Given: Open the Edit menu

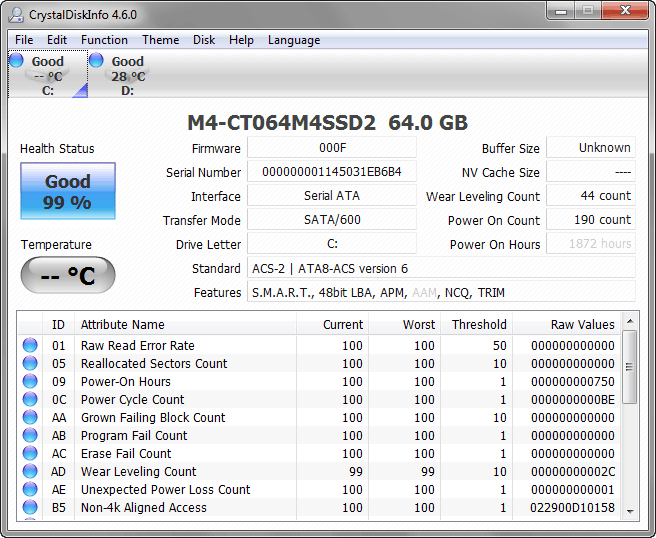Looking at the screenshot, I should (x=57, y=40).
